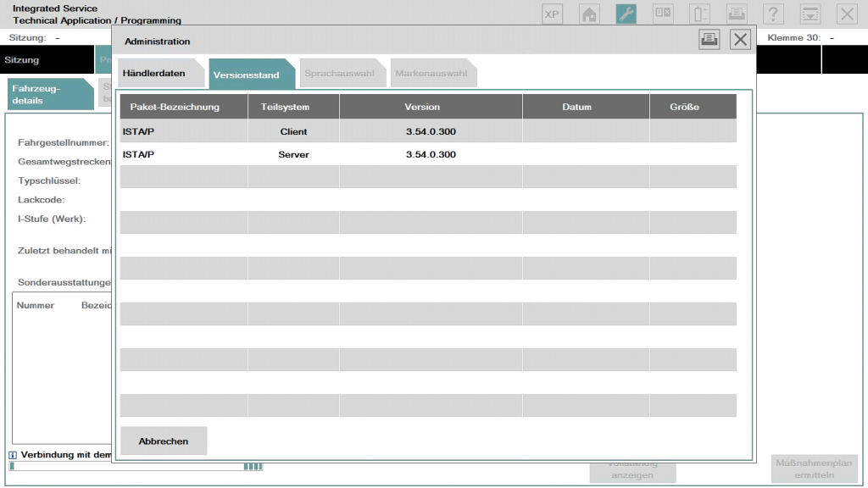Open the wrench administration icon

tap(626, 14)
